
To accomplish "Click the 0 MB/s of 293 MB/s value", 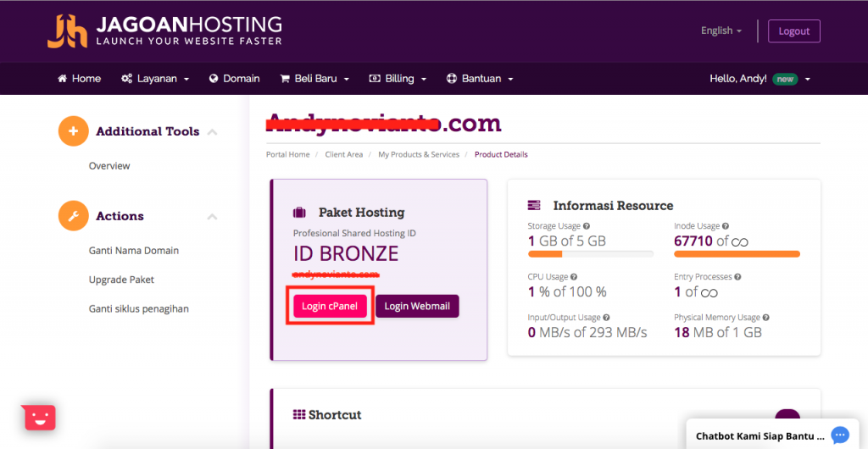I will pyautogui.click(x=587, y=332).
